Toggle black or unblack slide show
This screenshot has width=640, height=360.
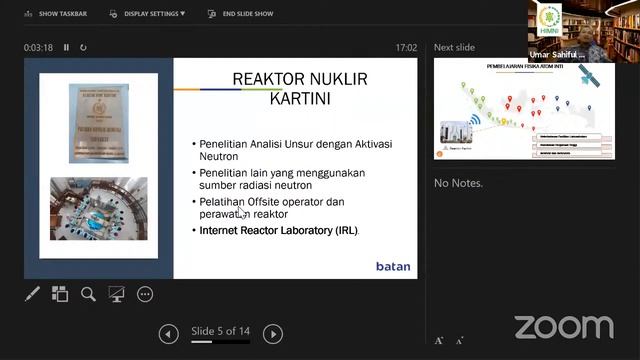pyautogui.click(x=116, y=294)
